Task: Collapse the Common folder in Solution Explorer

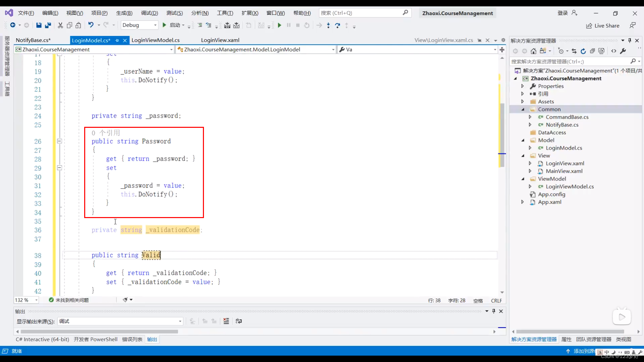Action: coord(523,109)
